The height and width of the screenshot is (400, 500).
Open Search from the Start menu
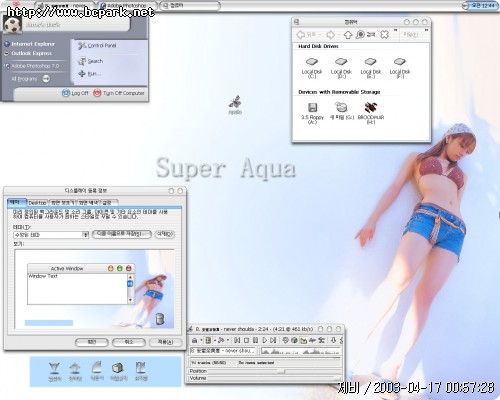[90, 61]
